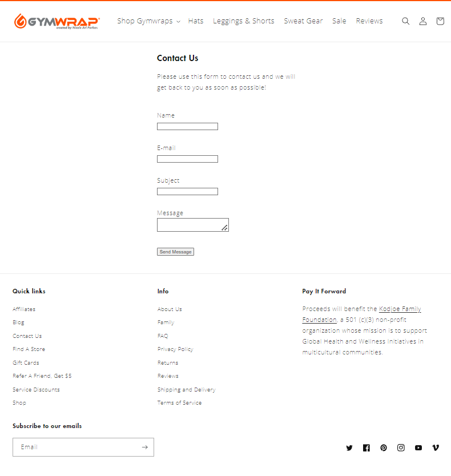Open Shipping and Delivery link
The height and width of the screenshot is (476, 451).
tap(187, 389)
